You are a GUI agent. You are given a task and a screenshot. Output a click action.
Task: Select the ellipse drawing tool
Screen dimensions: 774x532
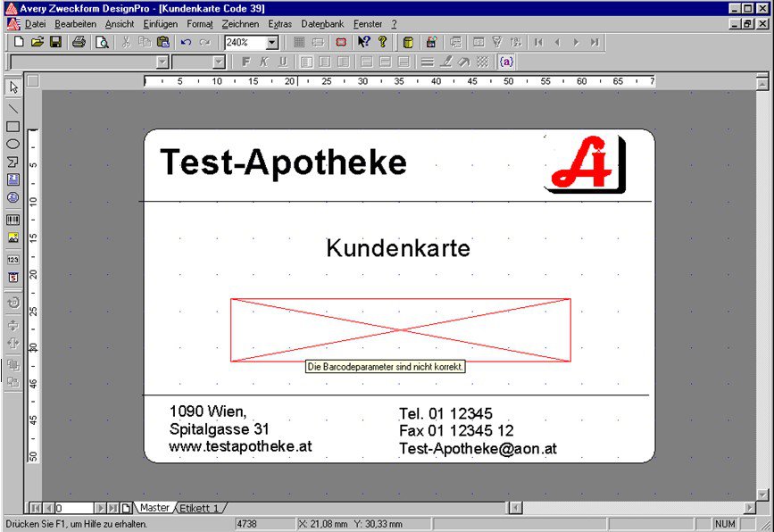point(13,143)
